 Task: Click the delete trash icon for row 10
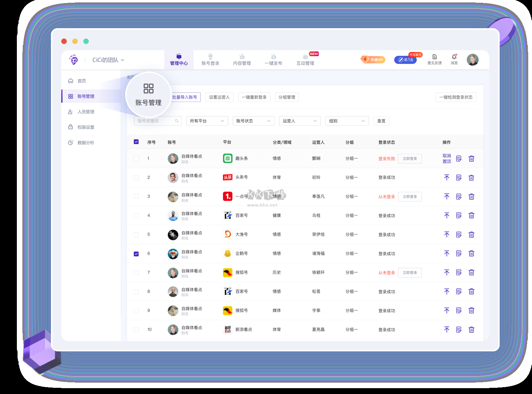pyautogui.click(x=471, y=330)
